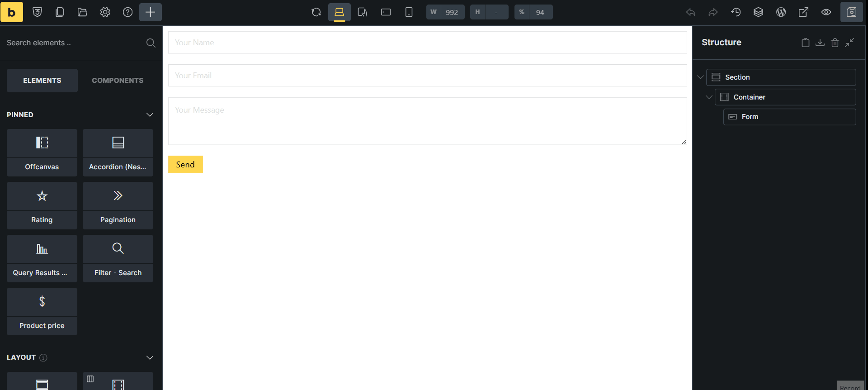Select the Container item in Structure
868x390 pixels.
(x=785, y=97)
